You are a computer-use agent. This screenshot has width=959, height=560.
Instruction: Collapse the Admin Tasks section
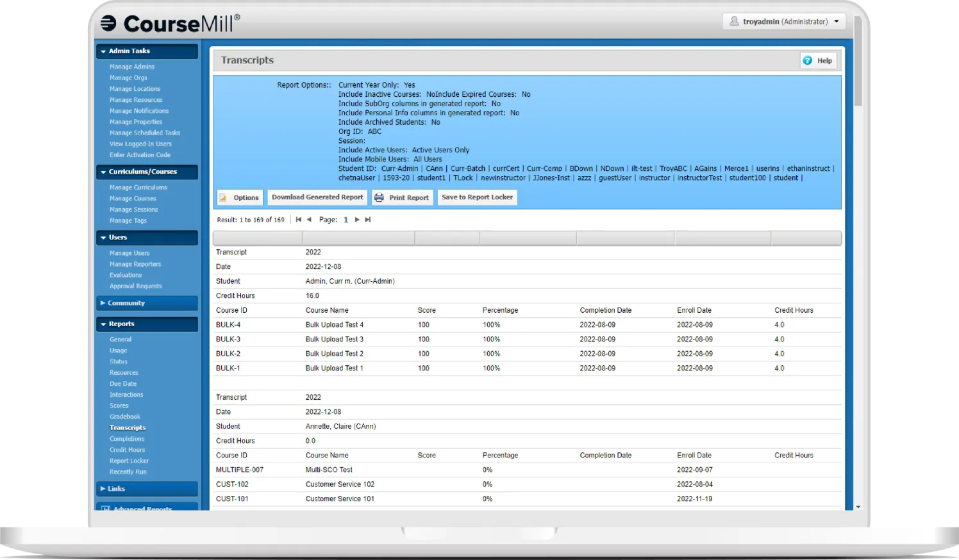click(147, 51)
